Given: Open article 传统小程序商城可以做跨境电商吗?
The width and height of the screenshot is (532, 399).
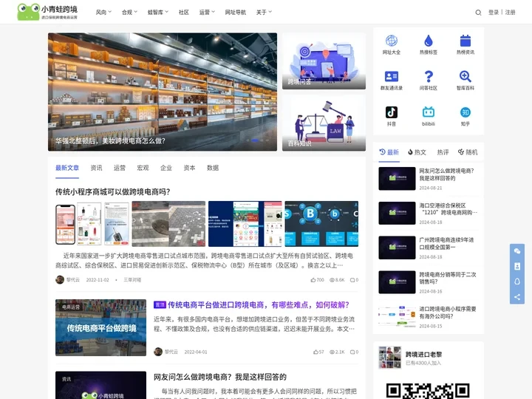Looking at the screenshot, I should 112,191.
